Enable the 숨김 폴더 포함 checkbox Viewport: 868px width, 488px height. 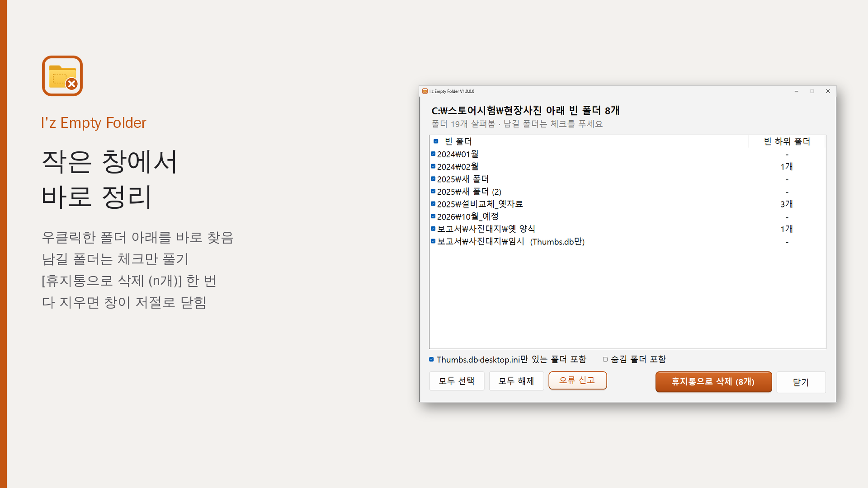(x=605, y=360)
